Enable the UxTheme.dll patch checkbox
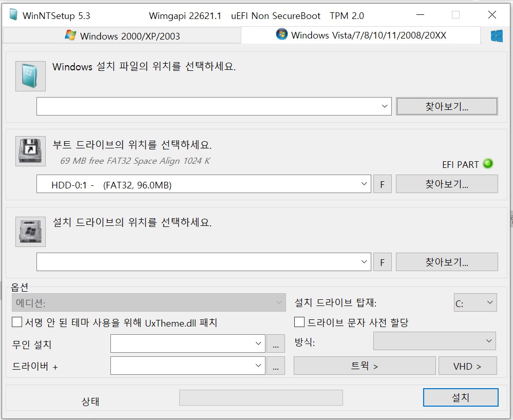 [17, 322]
